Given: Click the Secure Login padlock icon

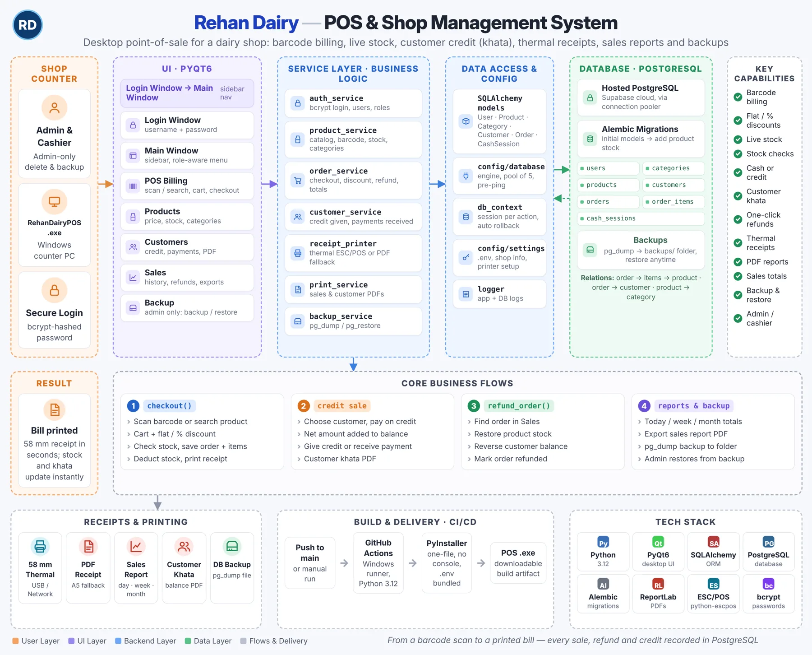Looking at the screenshot, I should [x=55, y=290].
